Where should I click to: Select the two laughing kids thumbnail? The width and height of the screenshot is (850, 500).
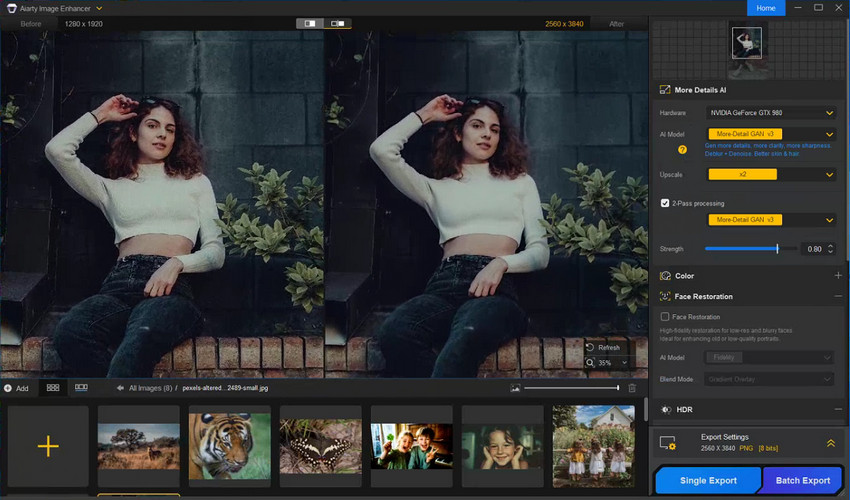[x=411, y=446]
